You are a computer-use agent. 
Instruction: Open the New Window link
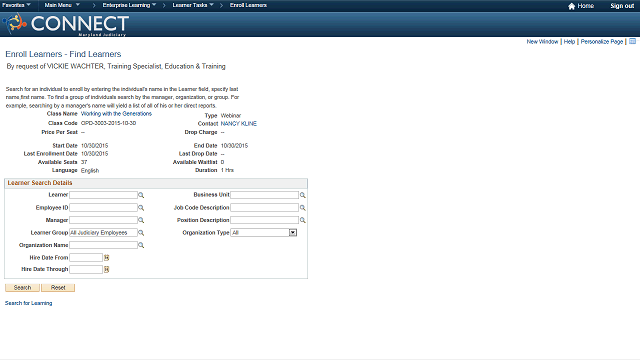tap(542, 42)
